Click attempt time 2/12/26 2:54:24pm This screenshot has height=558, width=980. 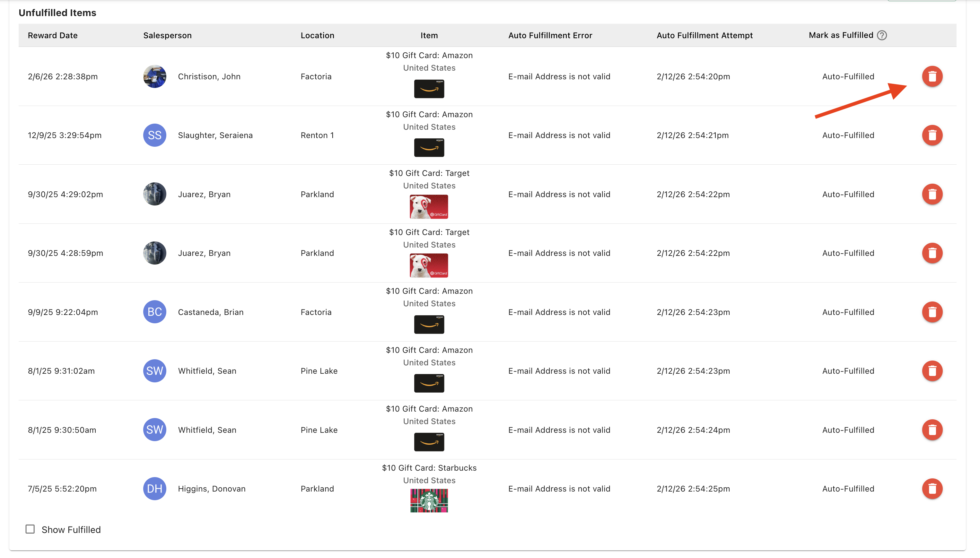(693, 430)
